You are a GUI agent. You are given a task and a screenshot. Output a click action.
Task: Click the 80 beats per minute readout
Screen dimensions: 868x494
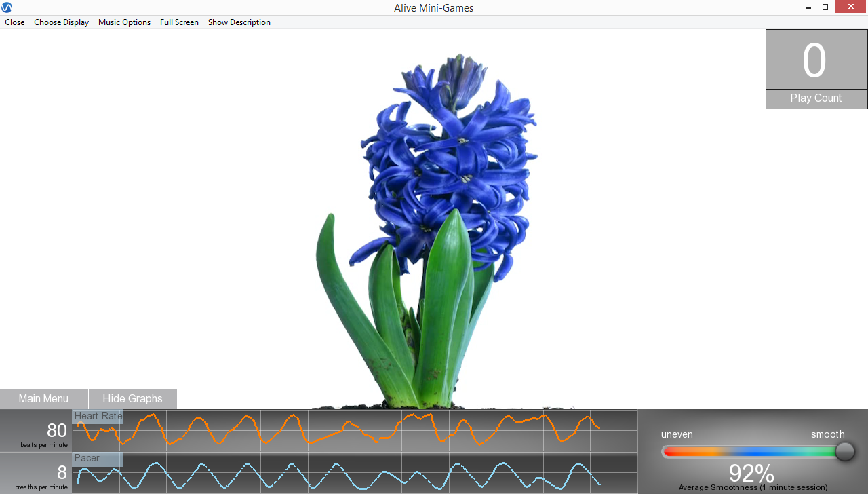[x=56, y=430]
